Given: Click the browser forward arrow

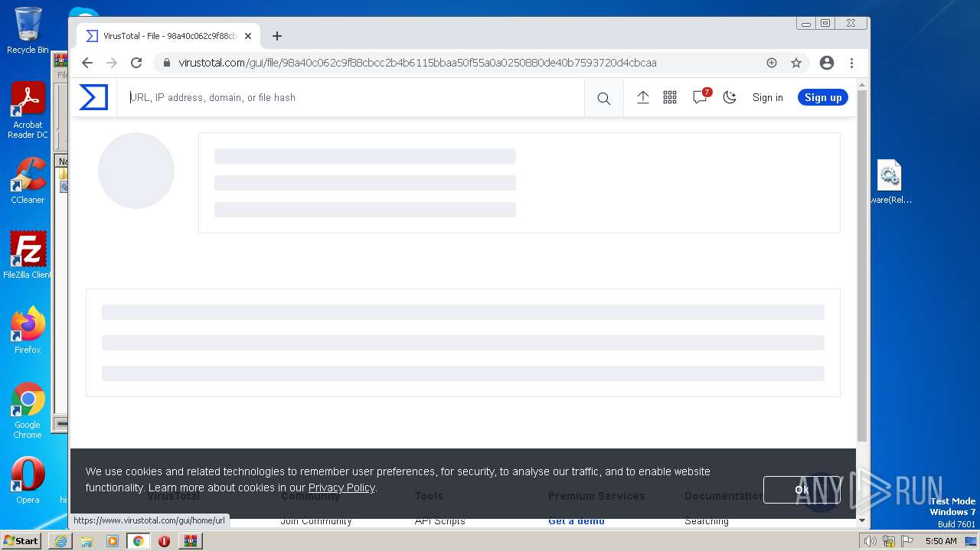Looking at the screenshot, I should tap(112, 63).
